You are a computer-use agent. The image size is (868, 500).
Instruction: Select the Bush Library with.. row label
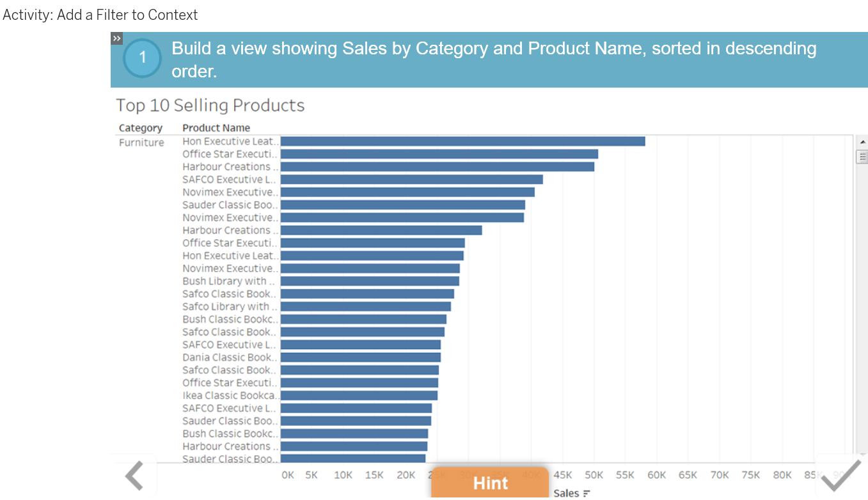pos(228,281)
